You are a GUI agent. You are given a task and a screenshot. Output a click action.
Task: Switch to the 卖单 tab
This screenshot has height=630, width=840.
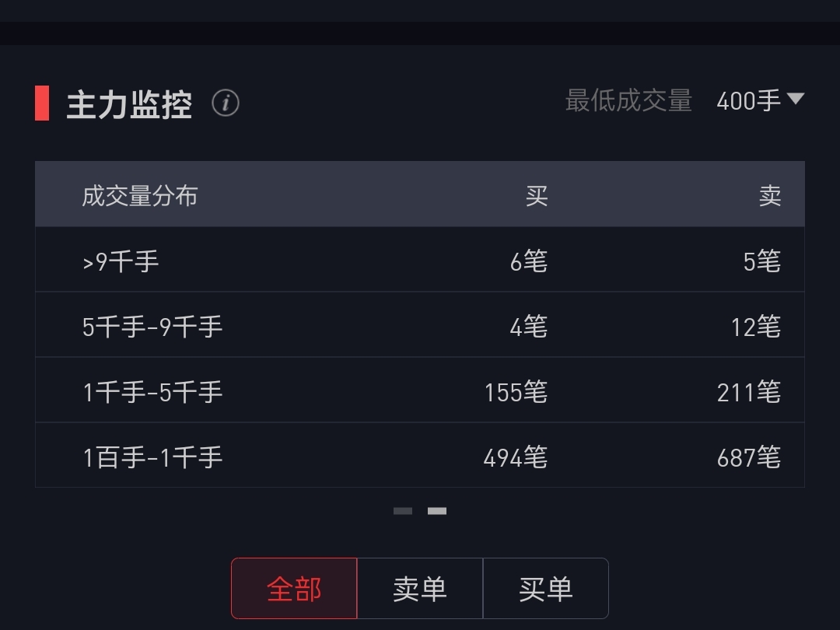[x=420, y=589]
